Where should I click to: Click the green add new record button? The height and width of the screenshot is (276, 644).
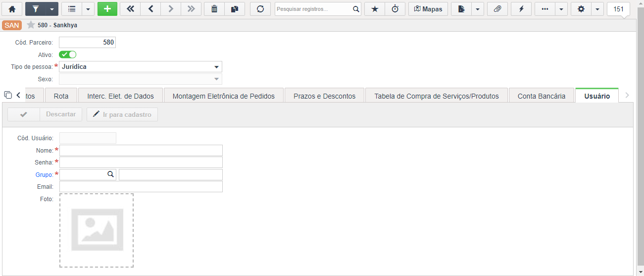[107, 9]
